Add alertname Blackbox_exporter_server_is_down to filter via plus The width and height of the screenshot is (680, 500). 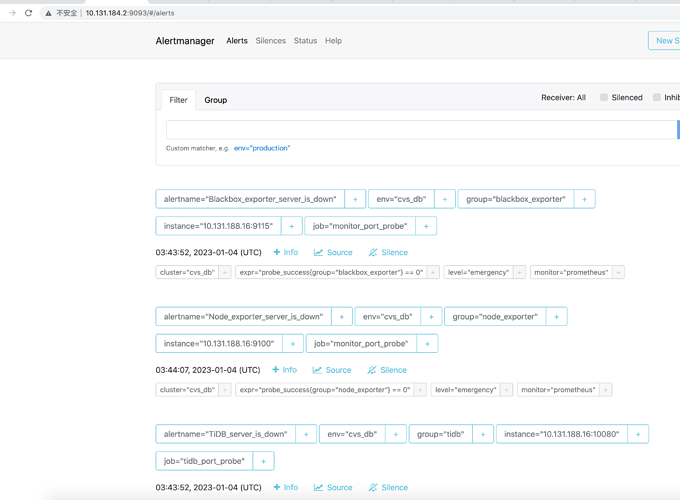(x=355, y=199)
